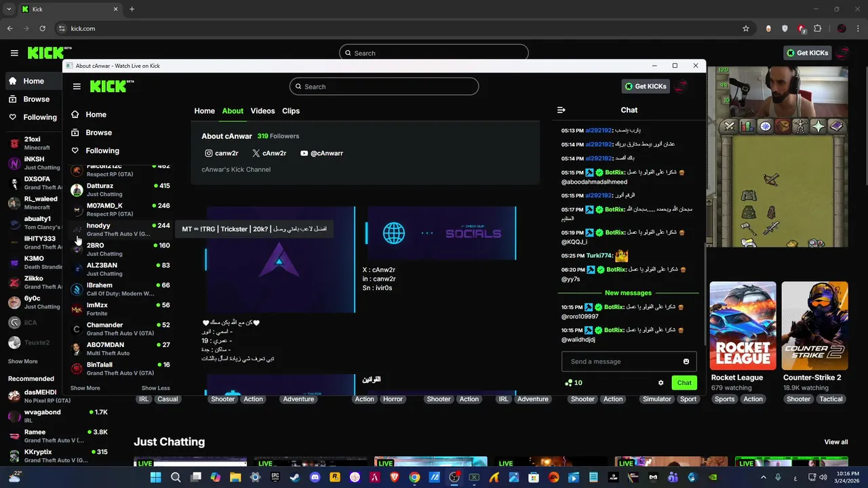
Task: Open the Counter-Strike 2 category card
Action: point(814,325)
